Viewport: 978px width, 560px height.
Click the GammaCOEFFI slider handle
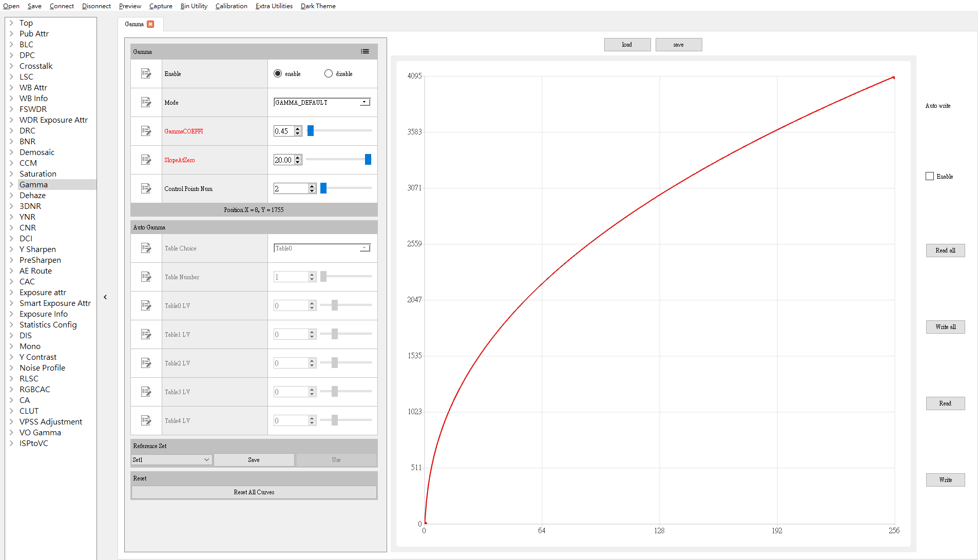tap(311, 131)
